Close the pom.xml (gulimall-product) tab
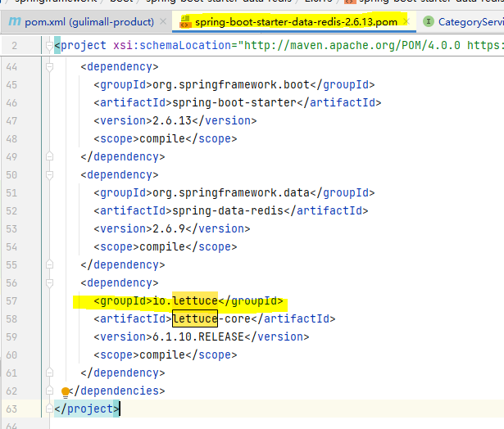504x429 pixels. click(x=163, y=21)
